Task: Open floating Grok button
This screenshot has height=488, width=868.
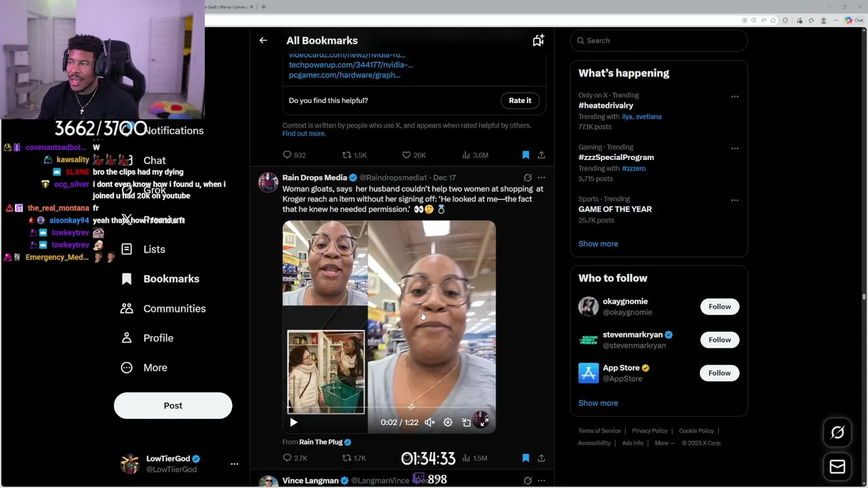Action: (x=837, y=432)
